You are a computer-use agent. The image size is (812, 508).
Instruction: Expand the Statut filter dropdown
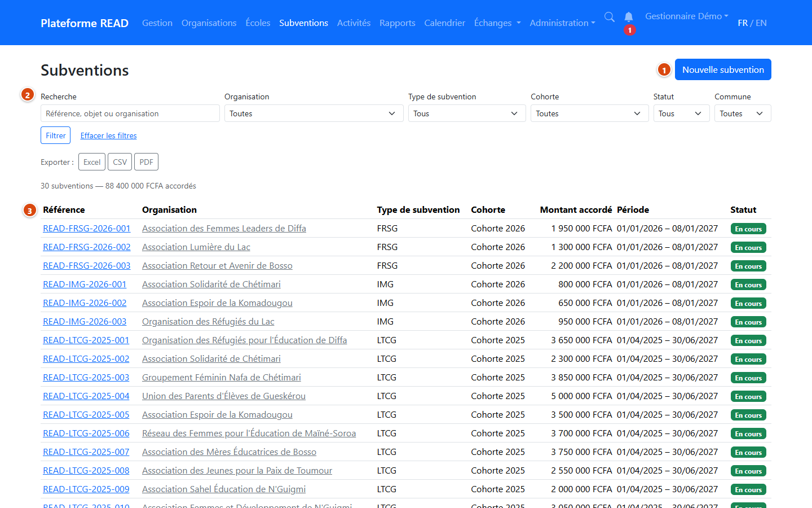coord(681,113)
